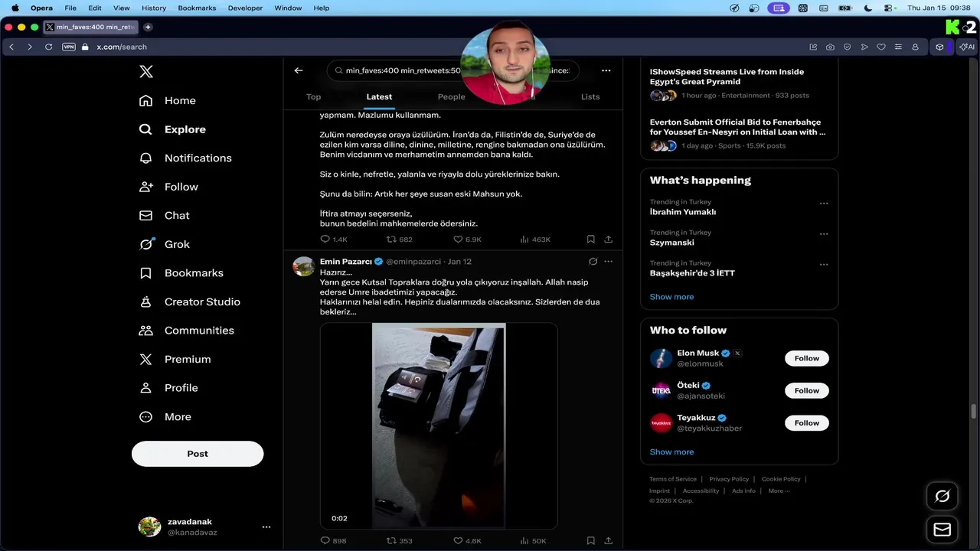980x551 pixels.
Task: Click the Post button
Action: click(x=198, y=454)
